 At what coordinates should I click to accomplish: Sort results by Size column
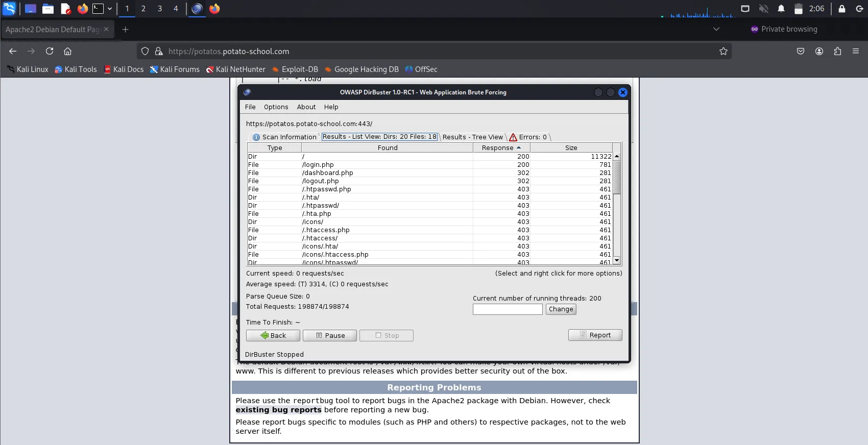point(571,147)
